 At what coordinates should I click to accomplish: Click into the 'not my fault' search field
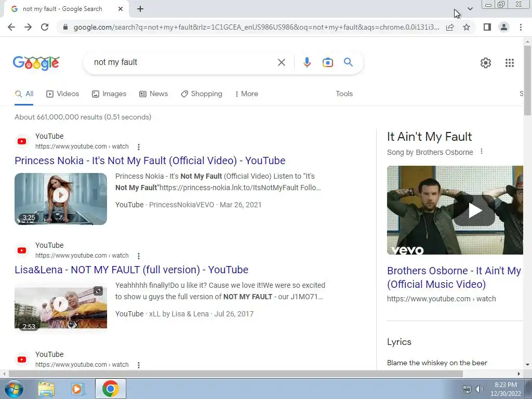(183, 62)
